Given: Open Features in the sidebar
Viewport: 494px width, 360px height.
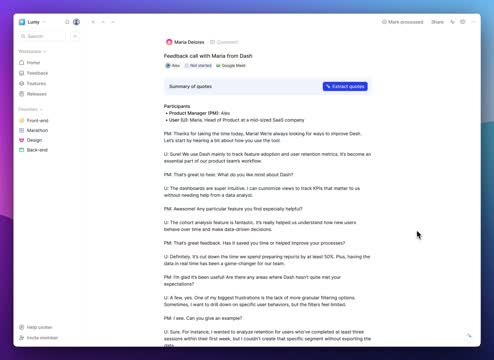Looking at the screenshot, I should (x=36, y=83).
